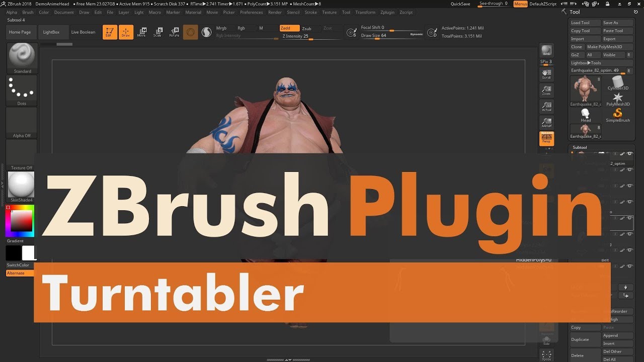The height and width of the screenshot is (362, 644).
Task: Click the Focal Shift S icon
Action: (x=352, y=32)
